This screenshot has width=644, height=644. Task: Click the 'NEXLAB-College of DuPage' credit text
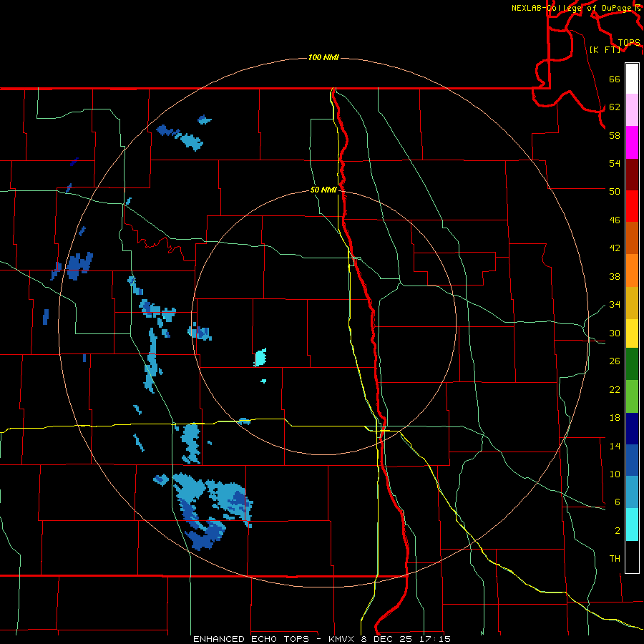click(572, 8)
